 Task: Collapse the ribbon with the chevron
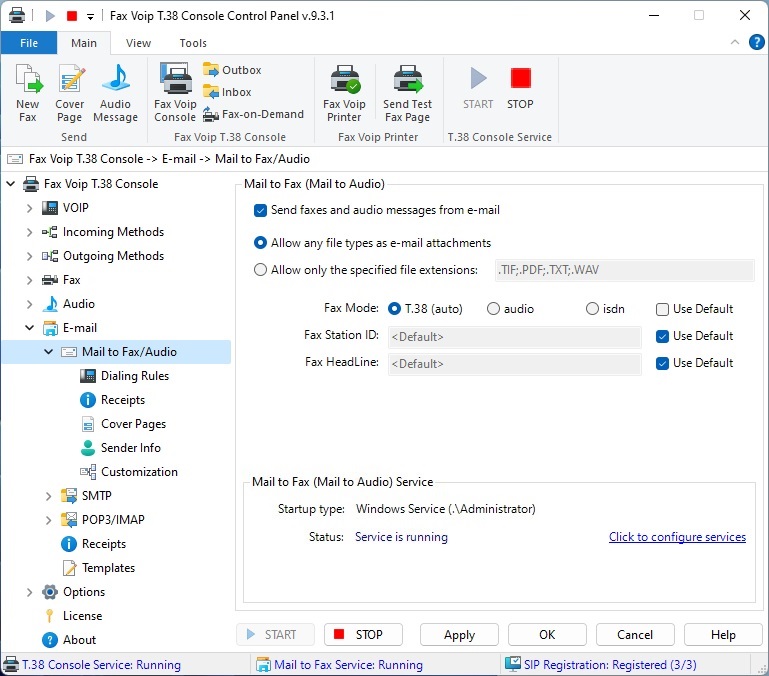[x=735, y=42]
